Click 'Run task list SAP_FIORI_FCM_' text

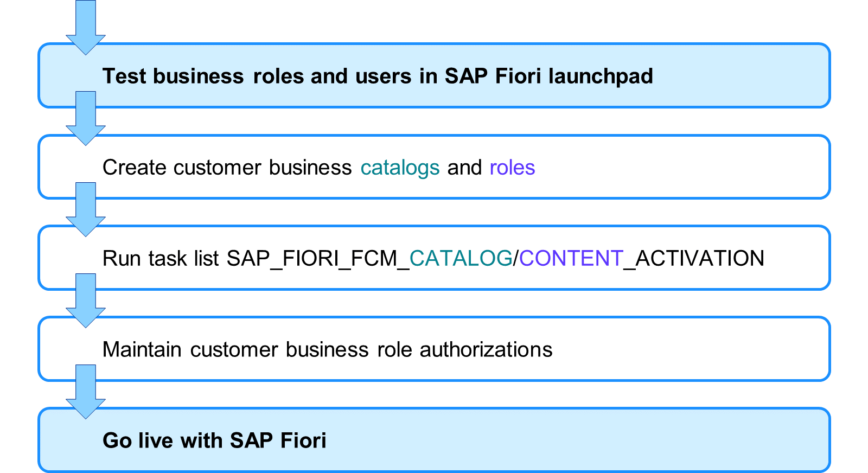tap(256, 259)
